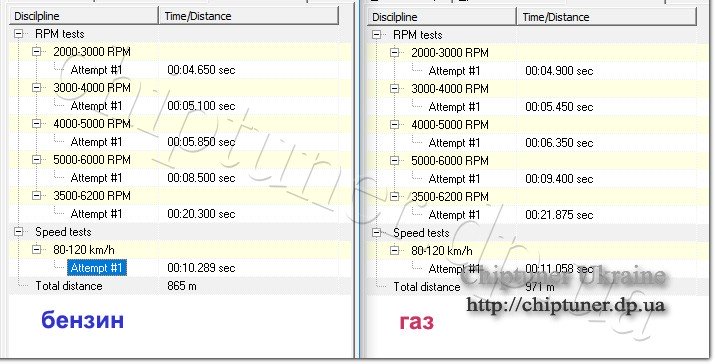Click 00:09.400 sec value in right panel
The width and height of the screenshot is (715, 364).
coord(559,179)
